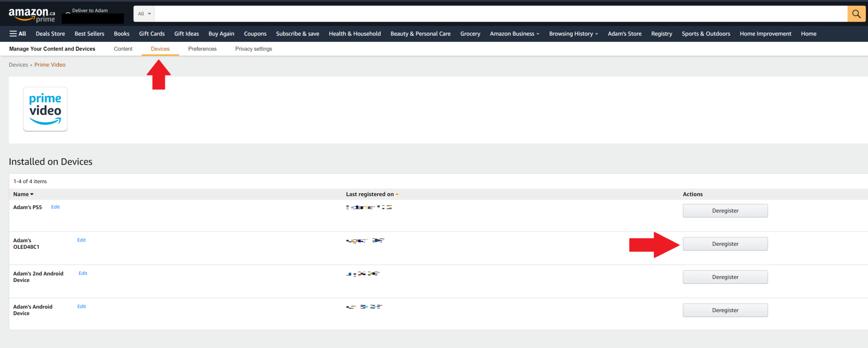Edit Adam's Android Device name
Screen dimensions: 868x348
coord(81,306)
